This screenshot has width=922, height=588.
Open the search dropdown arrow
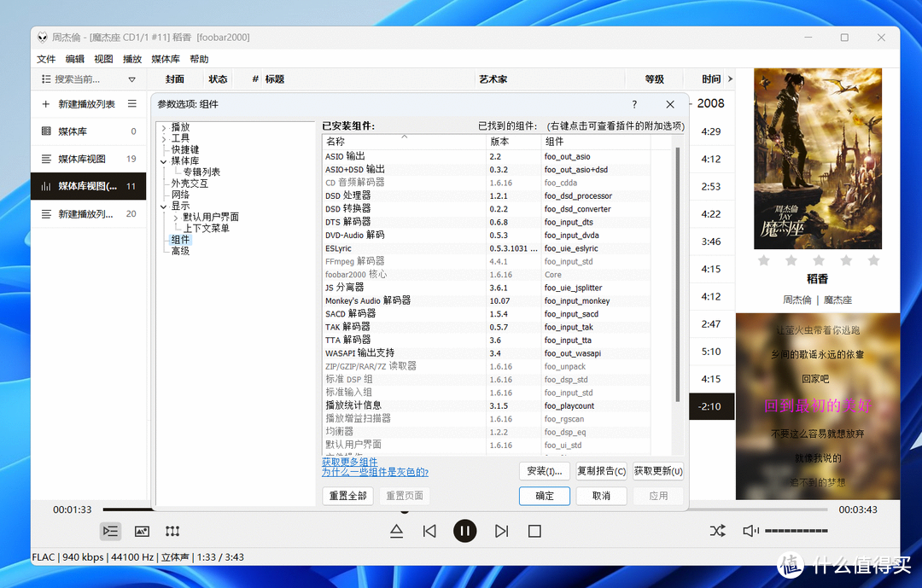pos(131,79)
